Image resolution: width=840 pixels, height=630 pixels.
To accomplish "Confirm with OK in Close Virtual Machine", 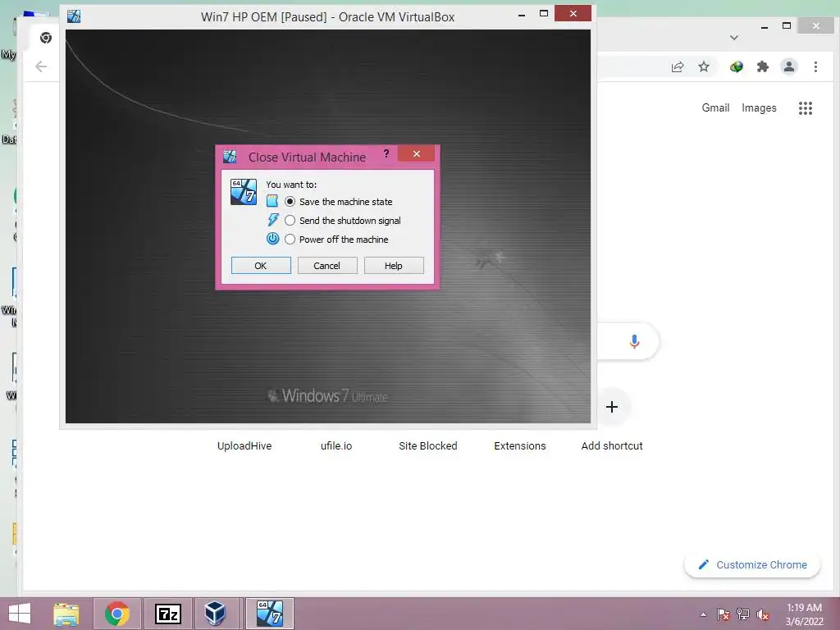I will [261, 266].
